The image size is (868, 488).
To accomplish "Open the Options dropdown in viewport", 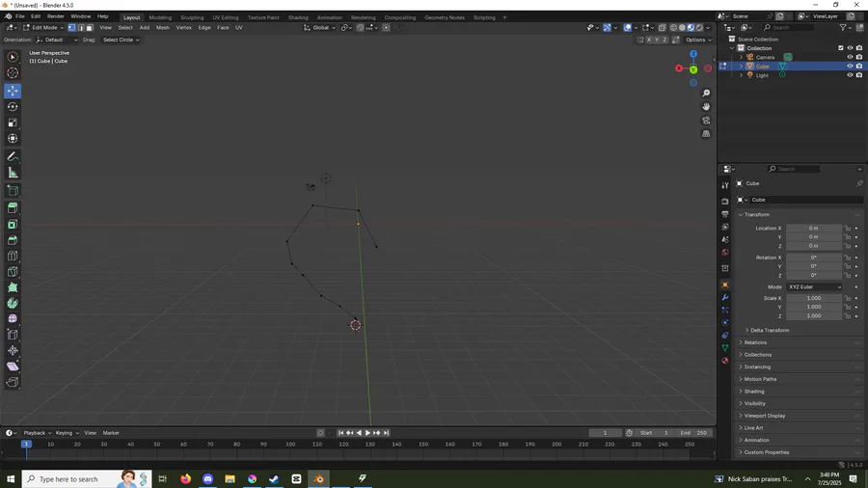I will 698,40.
